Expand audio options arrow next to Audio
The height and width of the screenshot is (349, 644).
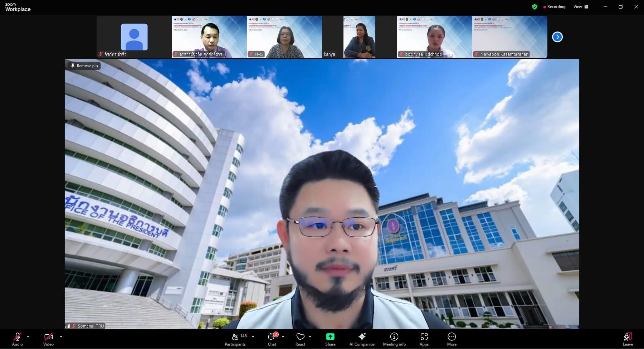point(28,336)
